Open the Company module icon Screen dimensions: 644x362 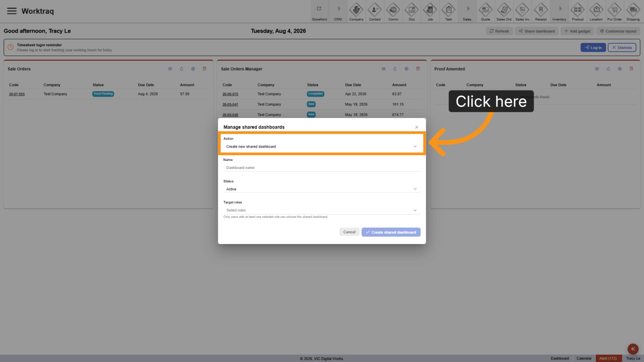click(x=356, y=11)
